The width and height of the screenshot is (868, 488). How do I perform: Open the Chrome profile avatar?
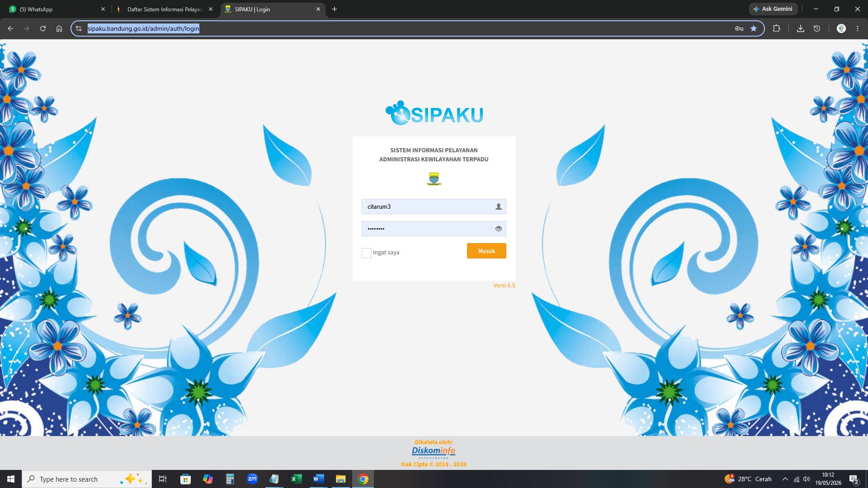[x=841, y=28]
